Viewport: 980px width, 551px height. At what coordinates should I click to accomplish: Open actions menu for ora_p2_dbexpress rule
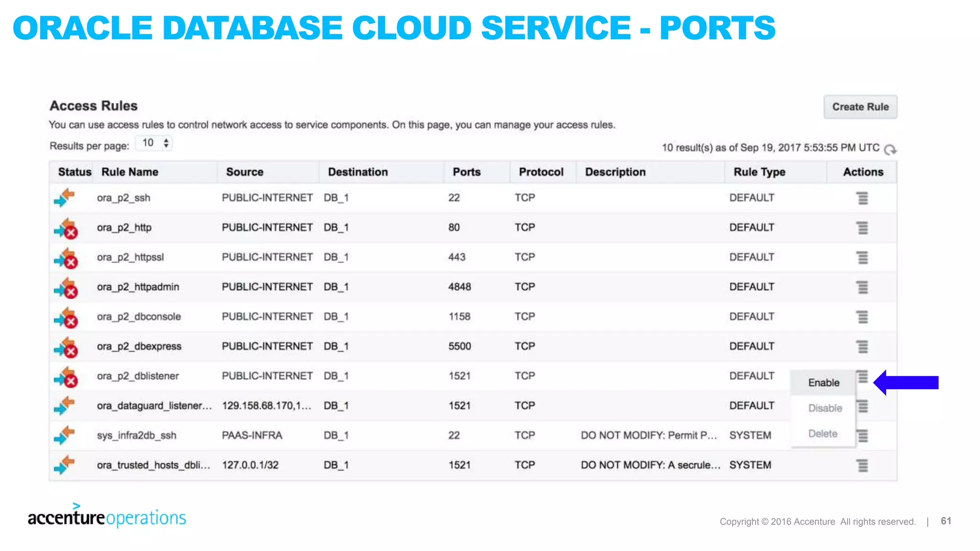click(x=862, y=346)
